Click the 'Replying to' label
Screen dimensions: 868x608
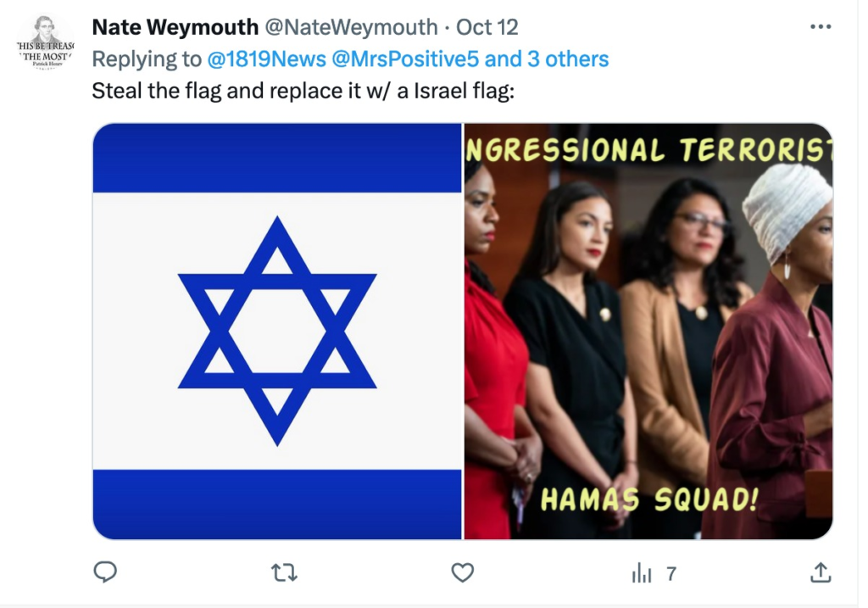click(x=147, y=59)
